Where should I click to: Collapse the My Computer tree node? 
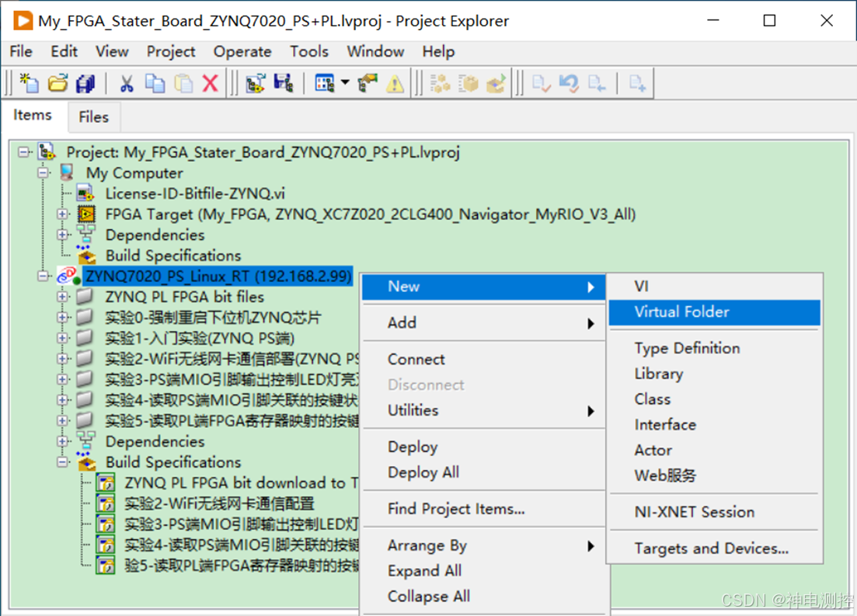(44, 172)
